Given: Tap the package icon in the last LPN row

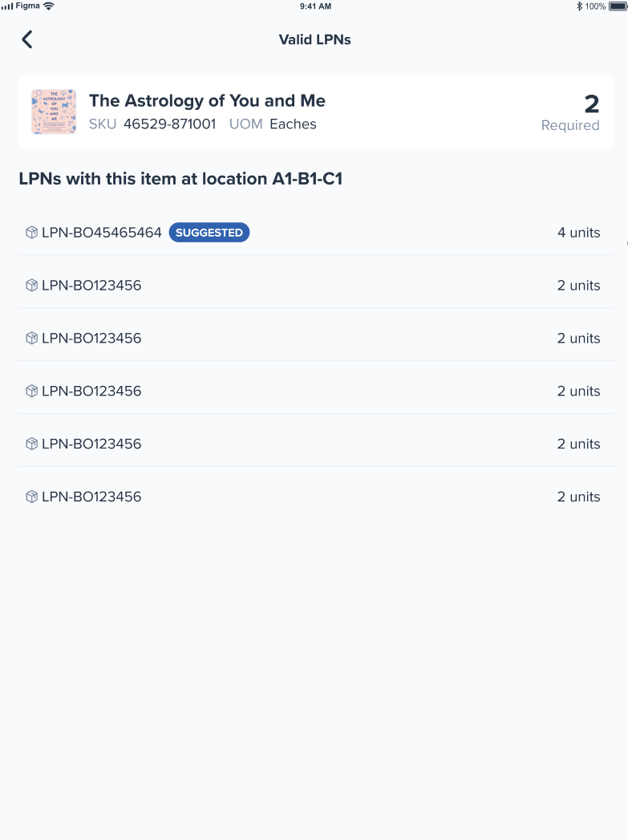Looking at the screenshot, I should pyautogui.click(x=31, y=497).
